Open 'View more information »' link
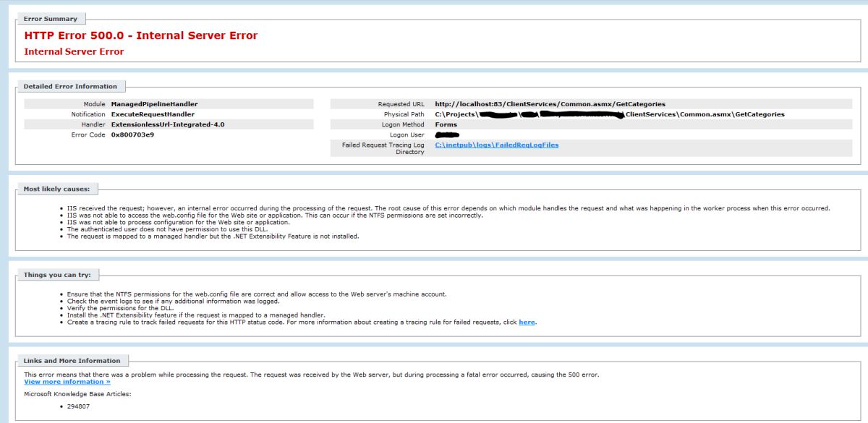Image resolution: width=868 pixels, height=423 pixels. (x=67, y=381)
